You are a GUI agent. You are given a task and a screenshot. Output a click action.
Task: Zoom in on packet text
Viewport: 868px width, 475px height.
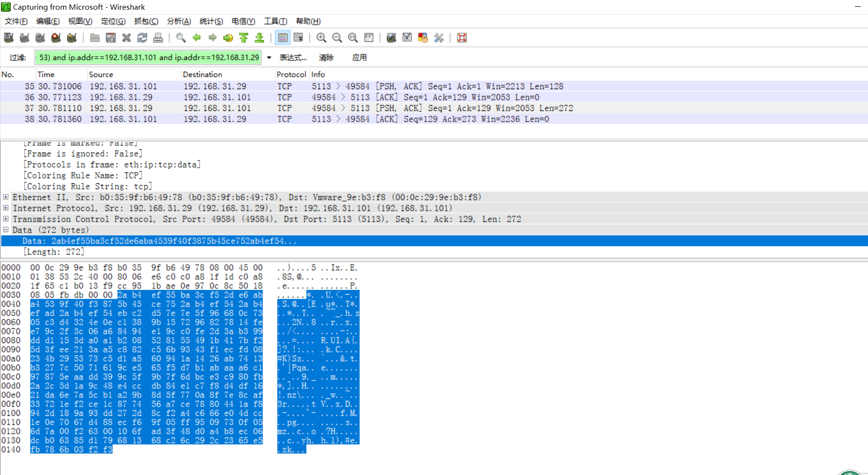[321, 38]
